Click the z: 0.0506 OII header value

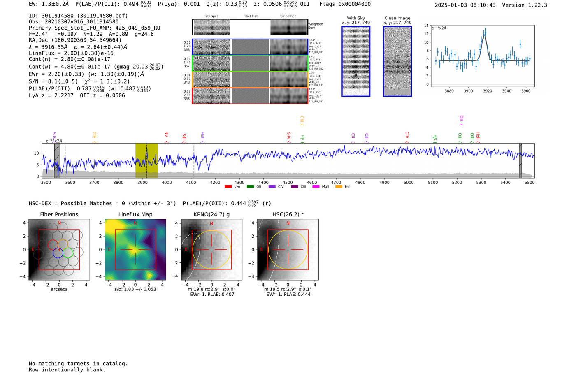tap(282, 4)
